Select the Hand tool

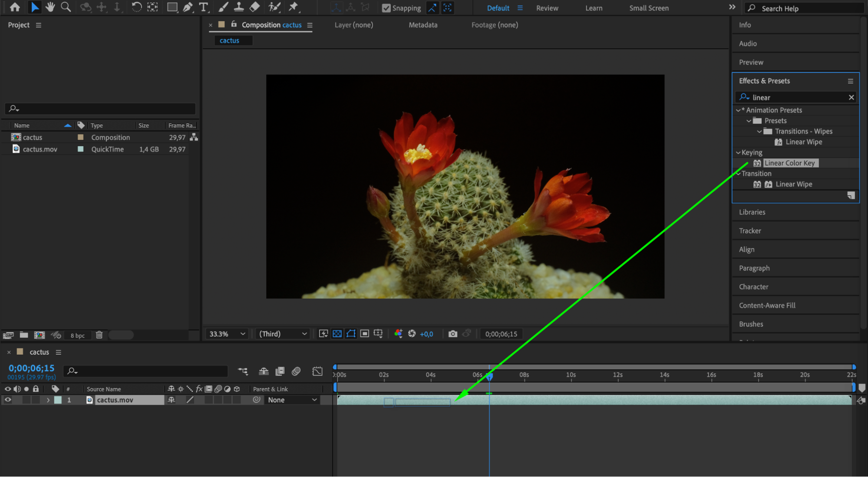point(50,7)
